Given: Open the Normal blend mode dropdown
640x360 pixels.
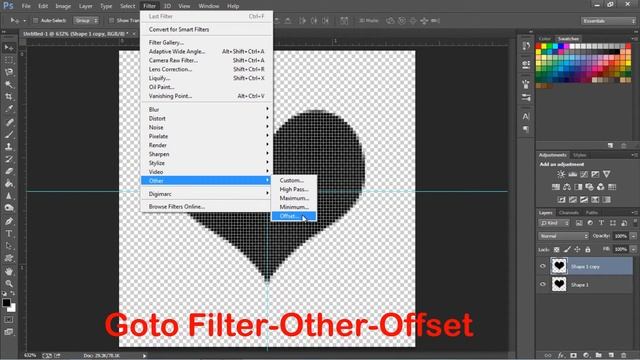Looking at the screenshot, I should pos(563,236).
